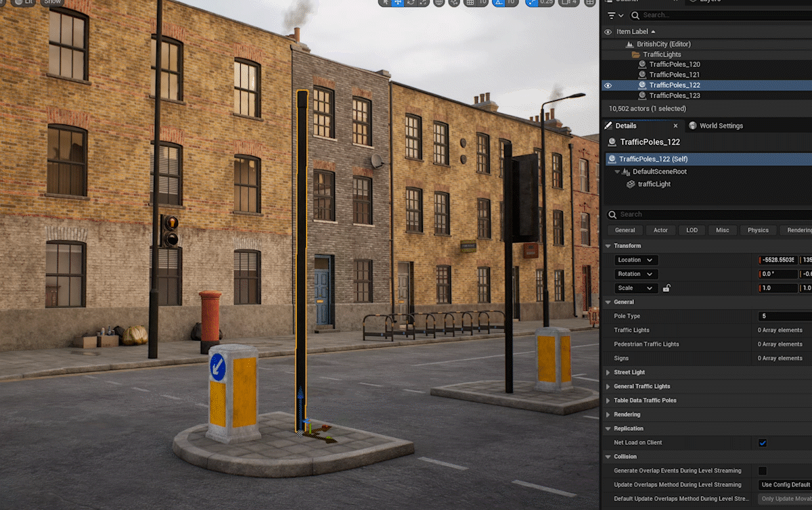
Task: Collapse the General section
Action: (x=608, y=302)
